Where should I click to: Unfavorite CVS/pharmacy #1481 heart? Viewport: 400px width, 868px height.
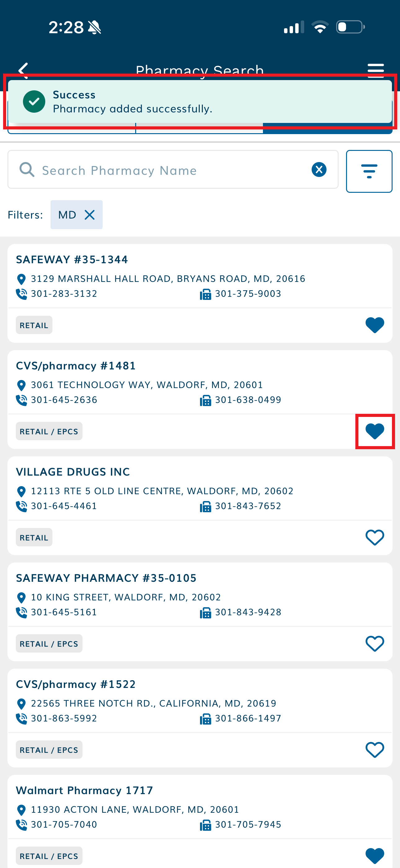[374, 431]
